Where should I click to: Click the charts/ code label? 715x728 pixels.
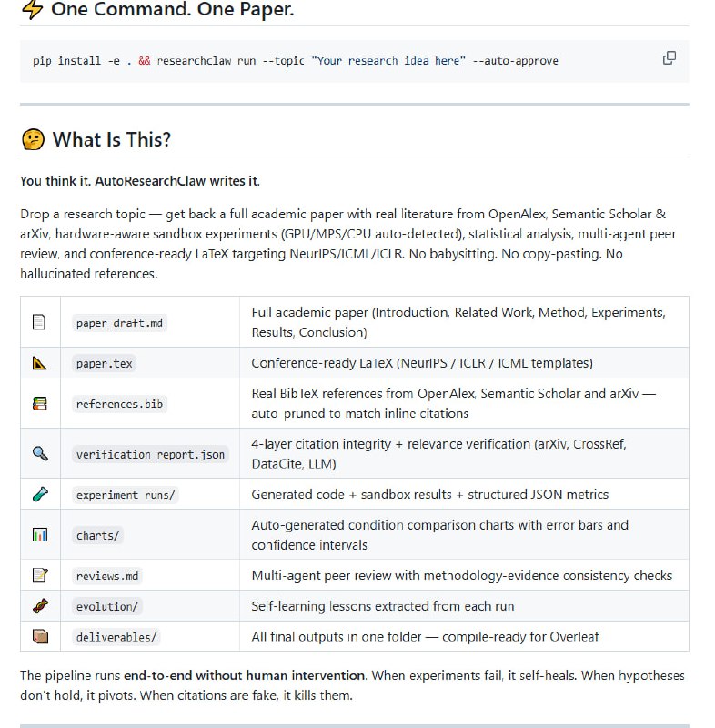coord(97,536)
